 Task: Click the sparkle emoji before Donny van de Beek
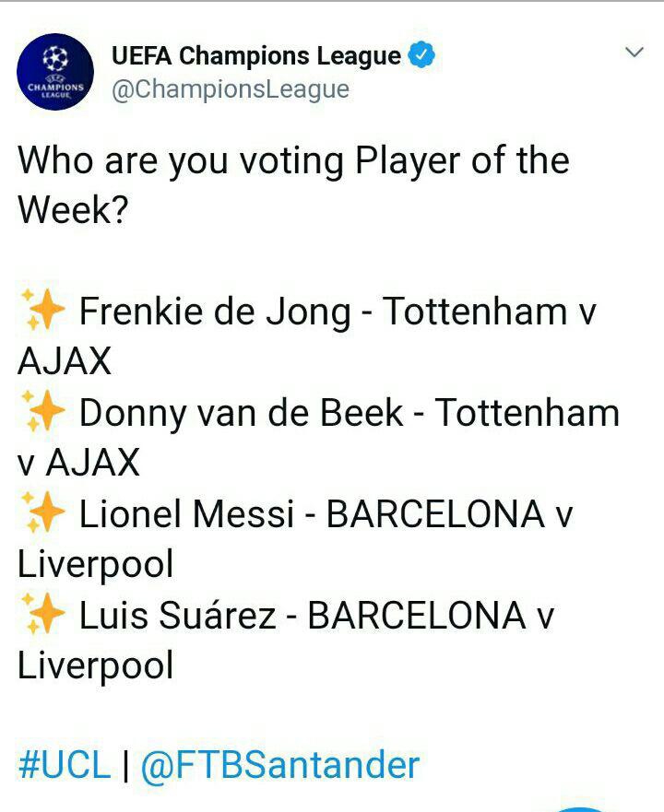click(x=41, y=413)
